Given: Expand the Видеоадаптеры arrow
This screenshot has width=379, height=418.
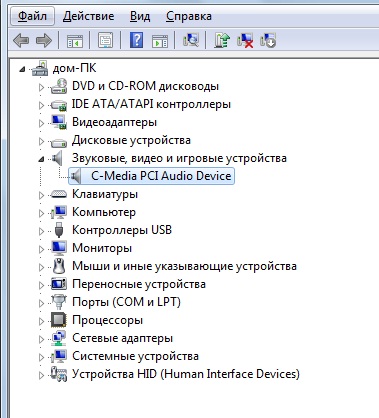Looking at the screenshot, I should click(41, 123).
